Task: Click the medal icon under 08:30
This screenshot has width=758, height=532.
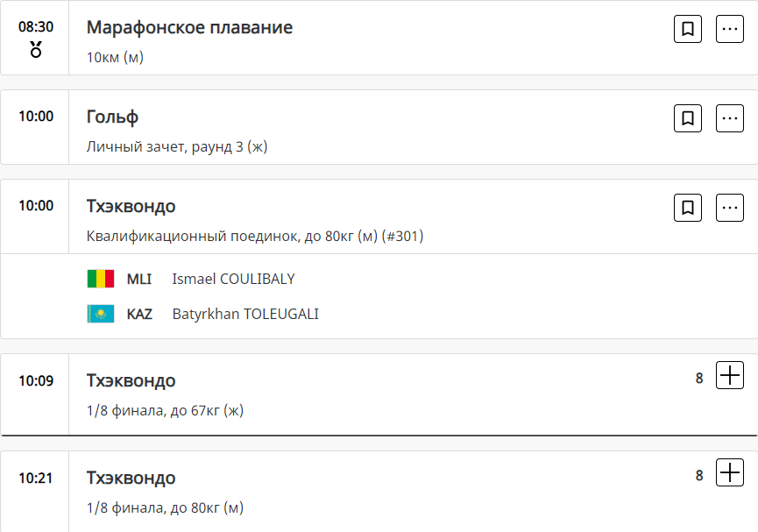Action: coord(36,49)
